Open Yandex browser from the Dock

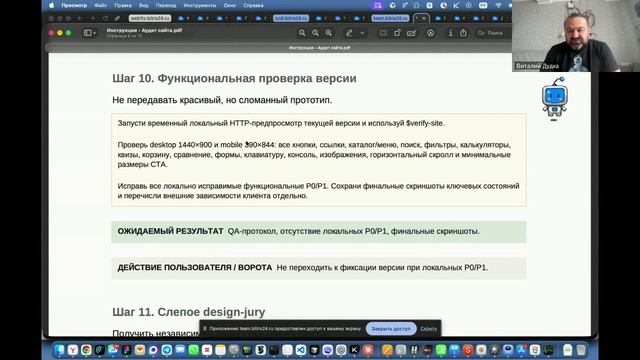pos(73,350)
